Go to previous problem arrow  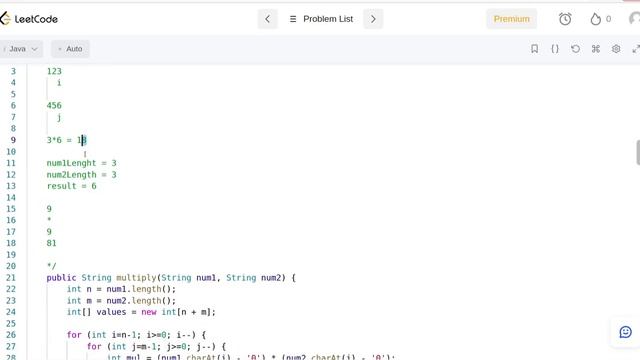pos(268,19)
